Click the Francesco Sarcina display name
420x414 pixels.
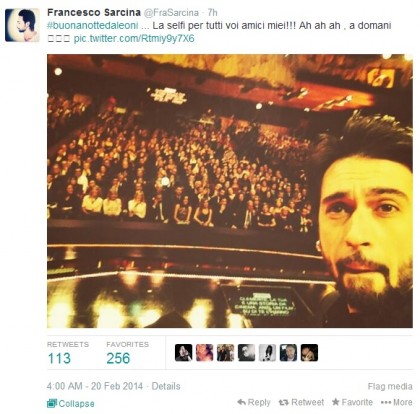point(94,12)
